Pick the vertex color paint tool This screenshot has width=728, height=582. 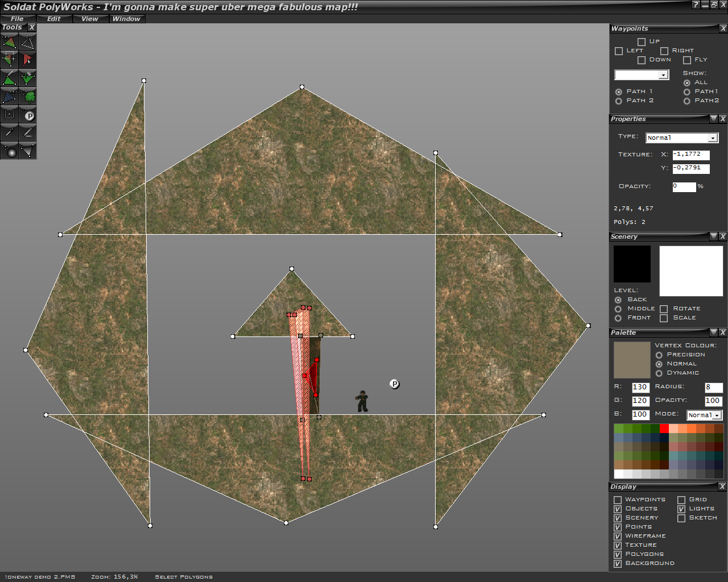point(27,78)
